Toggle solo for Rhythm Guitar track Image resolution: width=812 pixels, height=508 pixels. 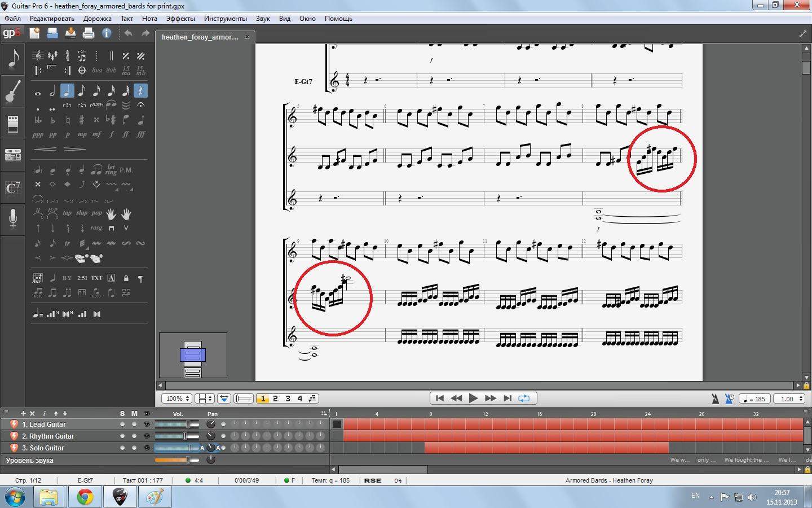[122, 436]
